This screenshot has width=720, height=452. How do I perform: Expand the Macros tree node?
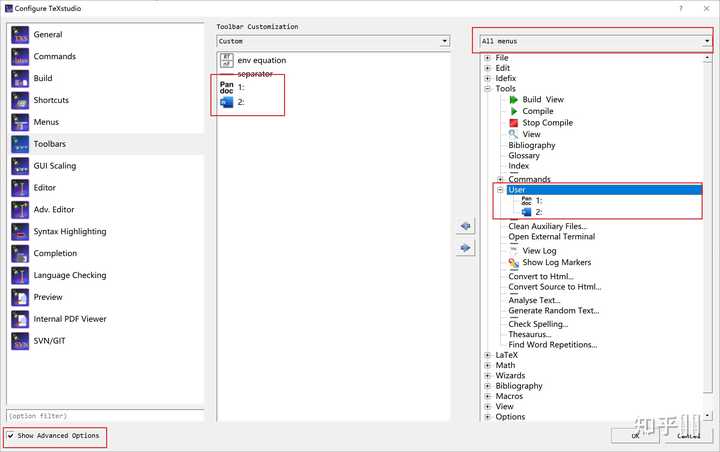click(488, 396)
